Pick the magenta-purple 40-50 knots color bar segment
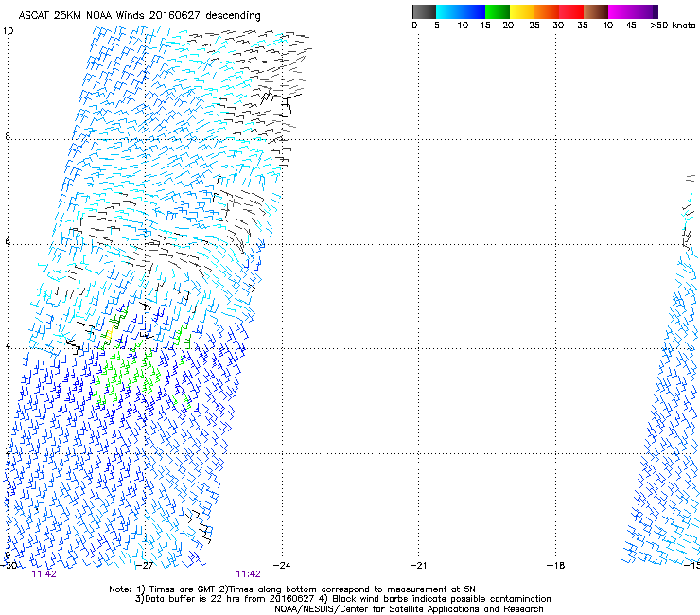 click(633, 11)
